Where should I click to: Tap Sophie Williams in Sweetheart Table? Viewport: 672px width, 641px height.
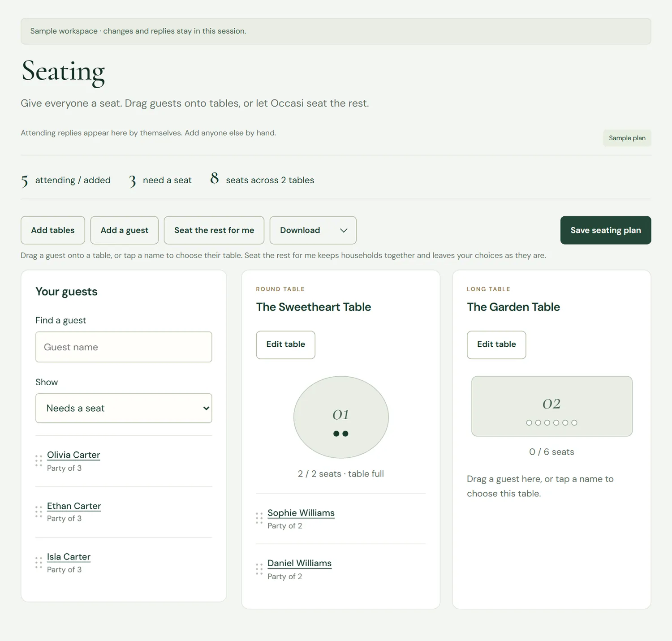coord(301,513)
